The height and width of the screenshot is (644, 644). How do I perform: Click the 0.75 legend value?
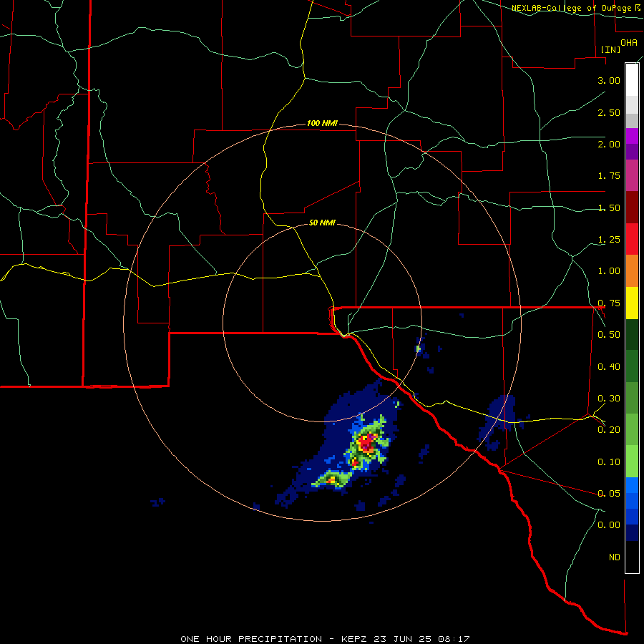click(609, 303)
